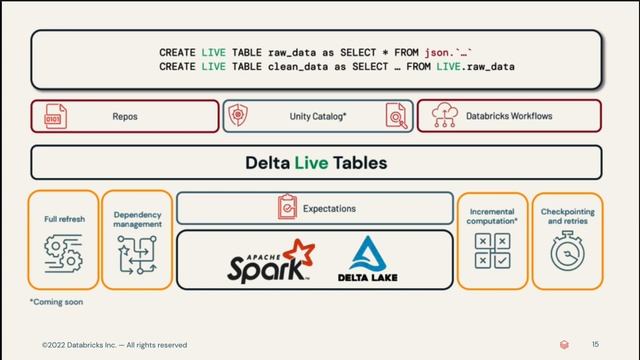Click the Expectations clipboard icon
Screen dimensions: 640x360
pos(287,207)
